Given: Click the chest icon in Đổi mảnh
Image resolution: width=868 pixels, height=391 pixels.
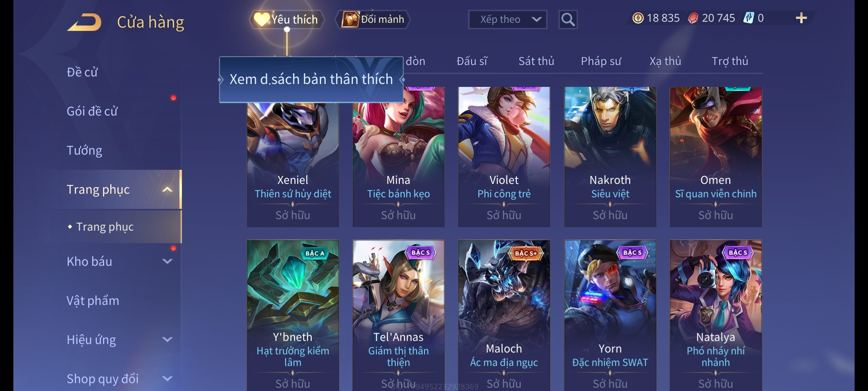Looking at the screenshot, I should point(350,19).
